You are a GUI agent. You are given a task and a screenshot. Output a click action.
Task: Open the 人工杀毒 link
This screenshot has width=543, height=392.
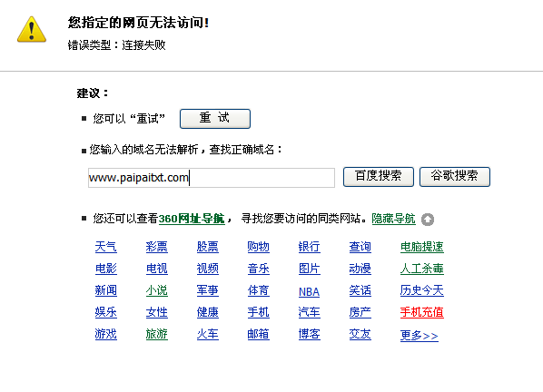[x=422, y=269]
